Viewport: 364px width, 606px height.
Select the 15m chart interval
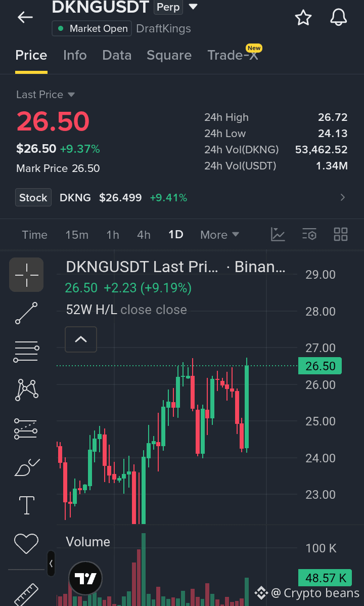point(77,235)
